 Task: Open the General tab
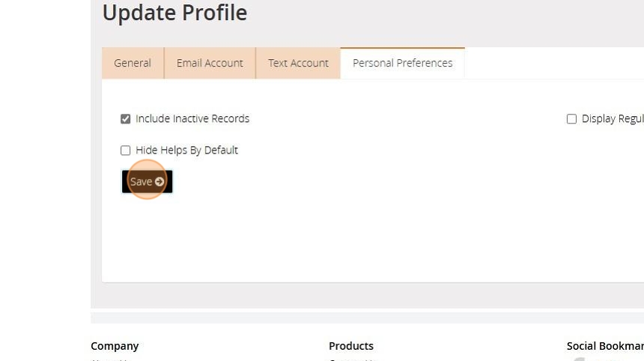click(133, 63)
